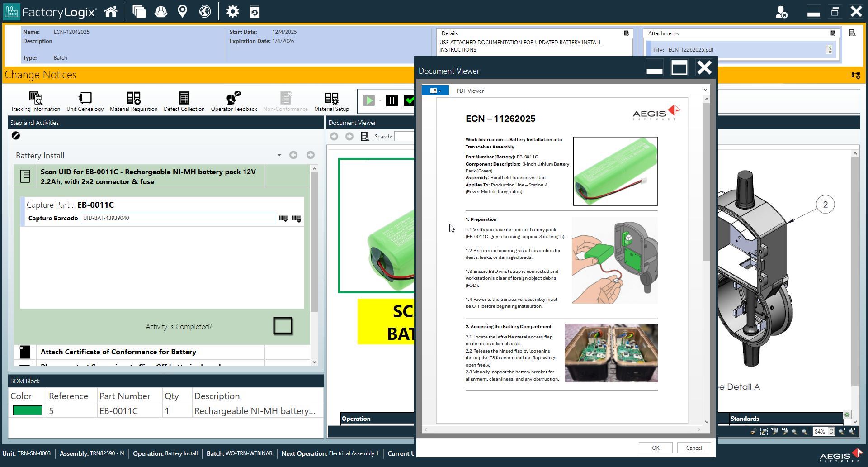This screenshot has width=868, height=467.
Task: Check the 'Activity is Completed?' checkbox
Action: [283, 326]
